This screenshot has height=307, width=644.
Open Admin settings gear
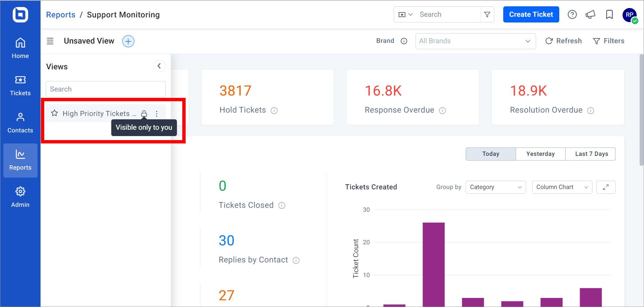20,197
